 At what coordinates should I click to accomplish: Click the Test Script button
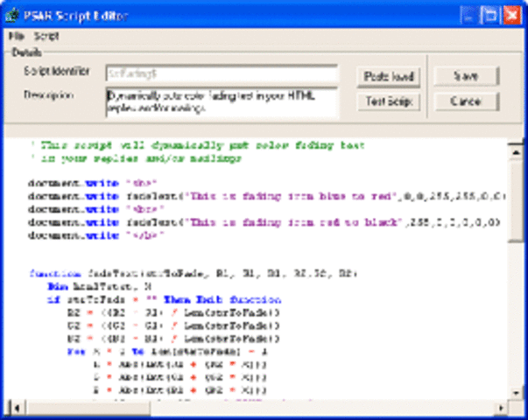[x=389, y=101]
